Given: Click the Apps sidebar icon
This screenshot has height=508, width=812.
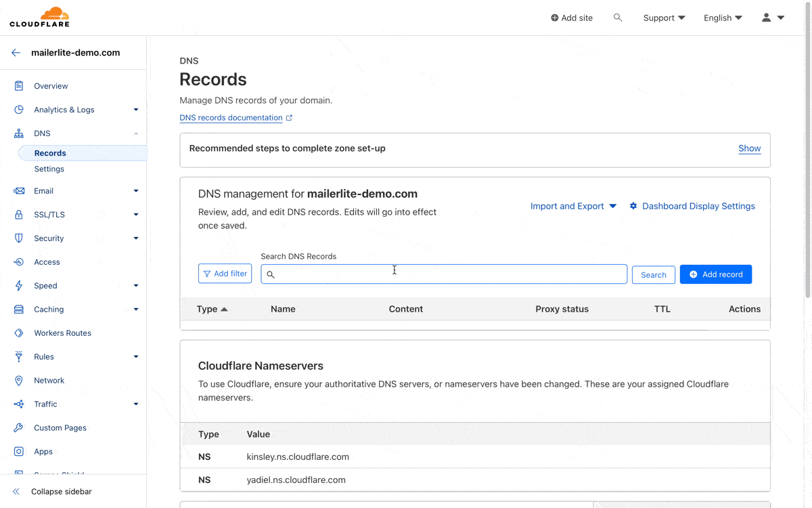Looking at the screenshot, I should (19, 452).
